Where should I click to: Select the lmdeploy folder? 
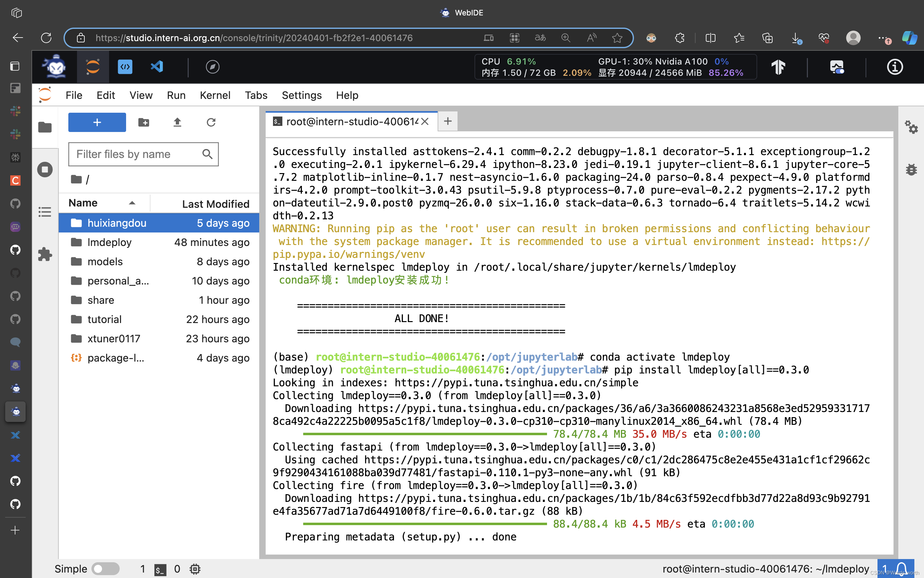pos(159,242)
